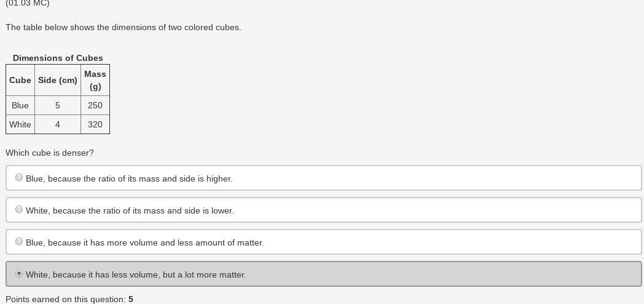Click answer text 'White, because it has less volume'

(x=136, y=274)
